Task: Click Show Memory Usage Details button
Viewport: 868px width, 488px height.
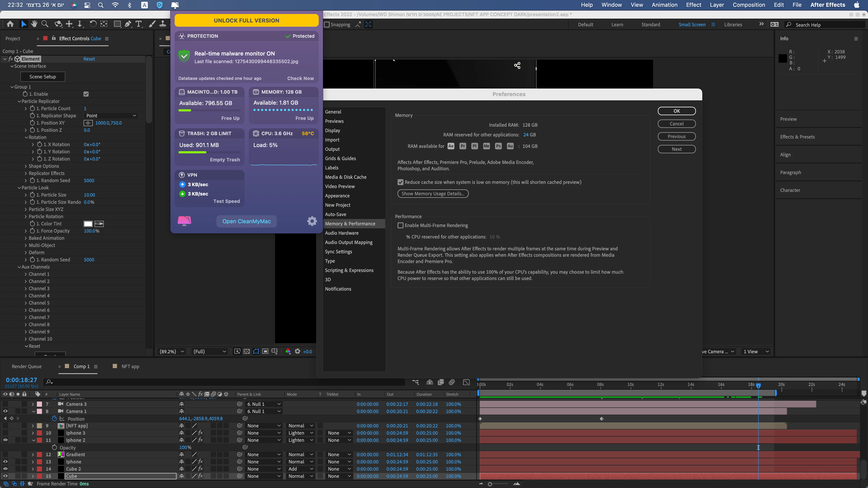Action: coord(433,194)
